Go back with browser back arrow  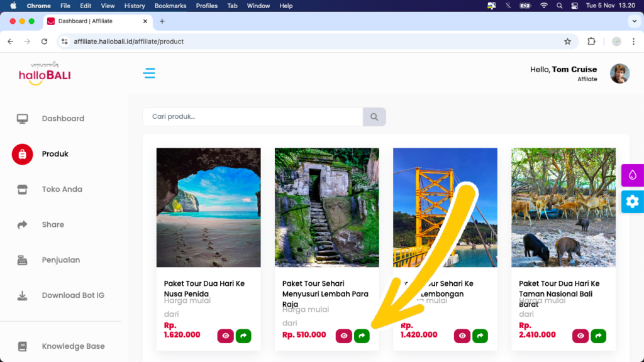[x=11, y=41]
